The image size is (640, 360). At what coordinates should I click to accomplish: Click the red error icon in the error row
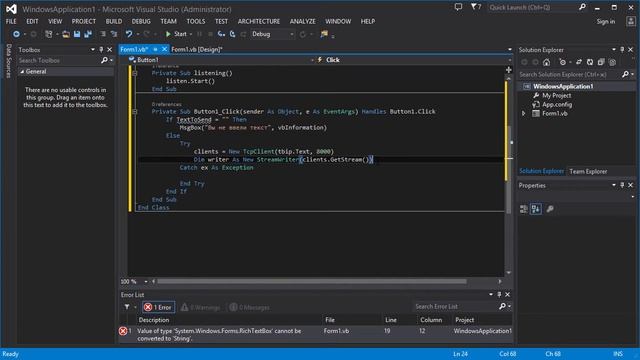coord(122,331)
